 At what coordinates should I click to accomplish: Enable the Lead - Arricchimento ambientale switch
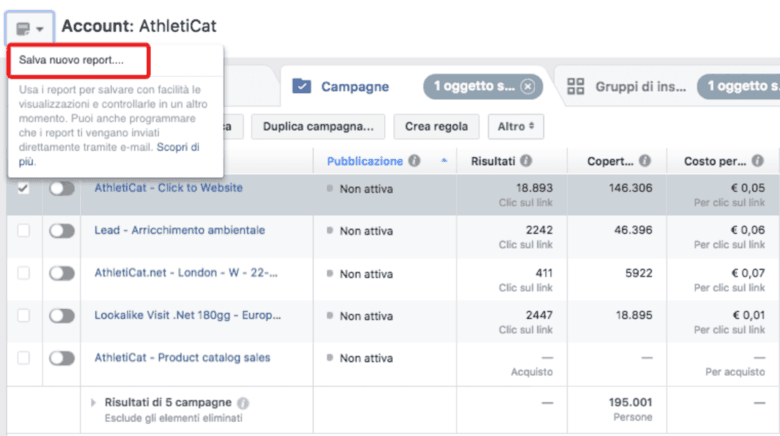tap(62, 231)
